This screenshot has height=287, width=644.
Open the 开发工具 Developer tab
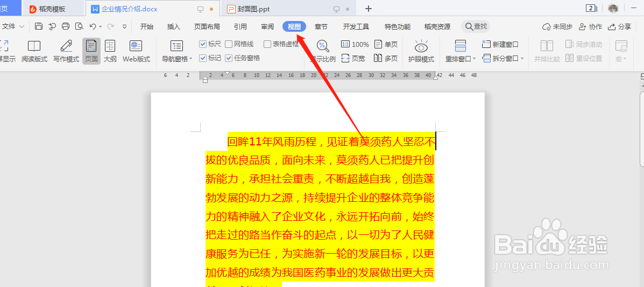[x=356, y=27]
